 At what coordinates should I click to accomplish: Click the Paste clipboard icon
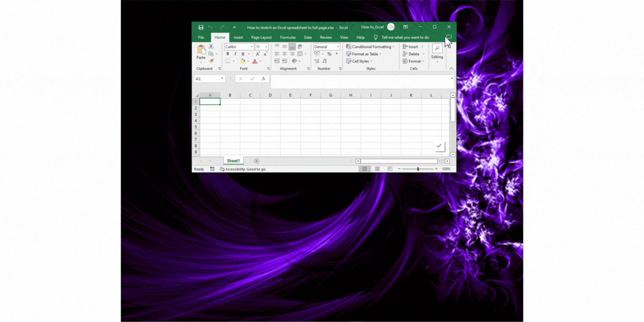(x=201, y=49)
